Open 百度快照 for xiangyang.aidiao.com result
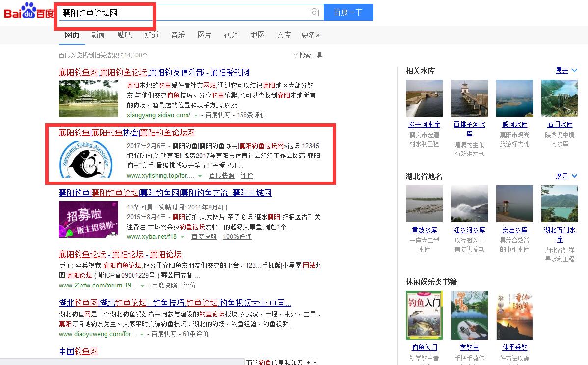 [x=218, y=115]
